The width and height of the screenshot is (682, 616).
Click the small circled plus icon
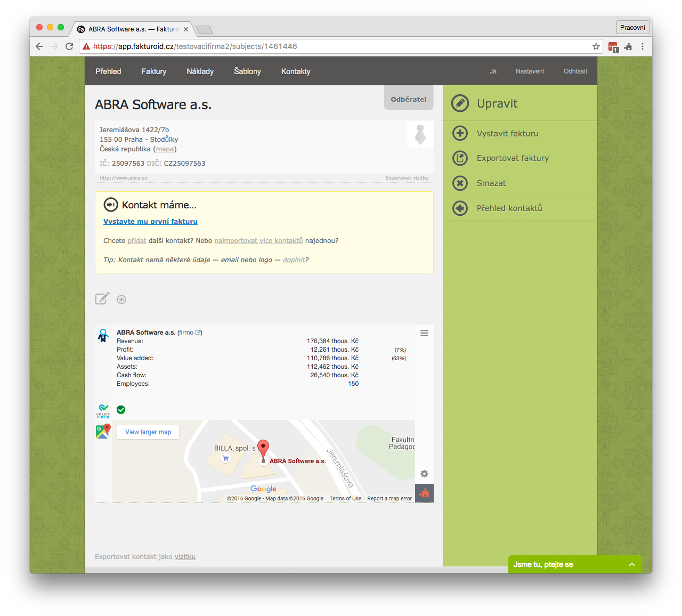pyautogui.click(x=121, y=299)
